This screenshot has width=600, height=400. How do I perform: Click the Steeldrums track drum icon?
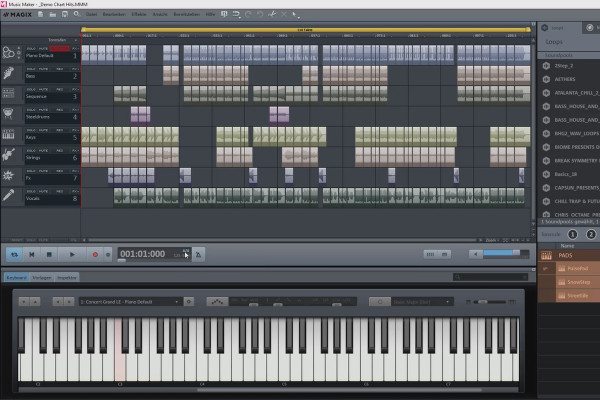pyautogui.click(x=8, y=114)
